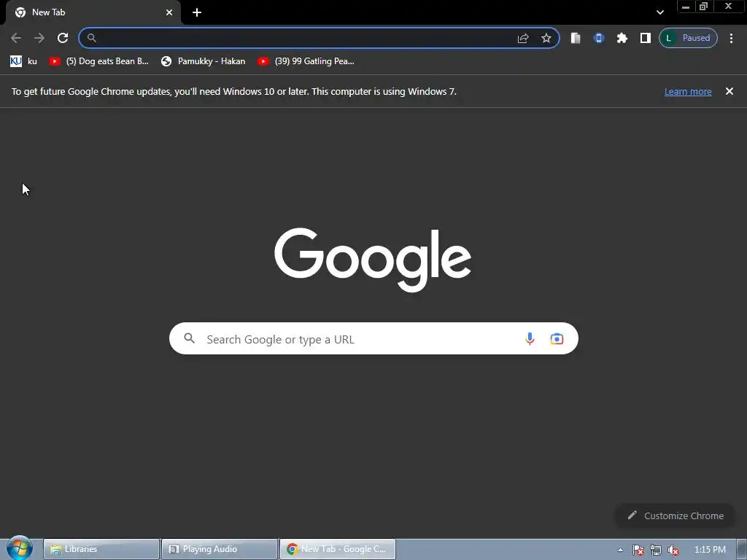This screenshot has width=747, height=560.
Task: Open the Windows Start menu
Action: (19, 548)
